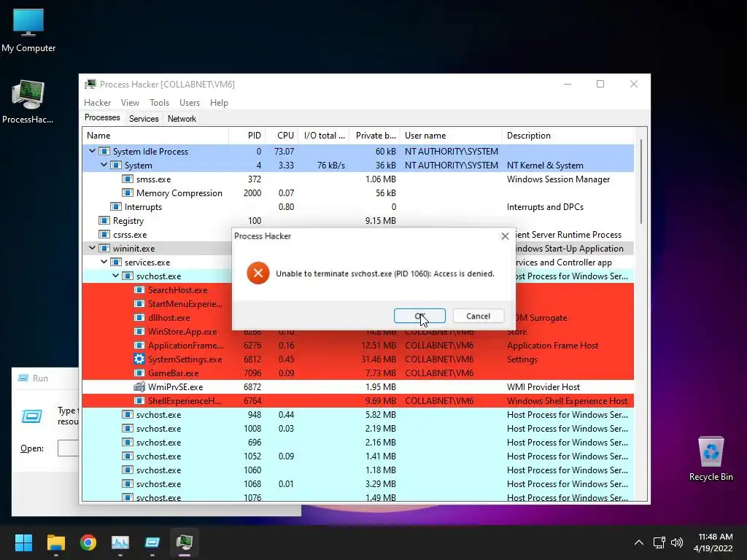Sort by the CPU column header
The height and width of the screenshot is (560, 747).
(x=282, y=136)
